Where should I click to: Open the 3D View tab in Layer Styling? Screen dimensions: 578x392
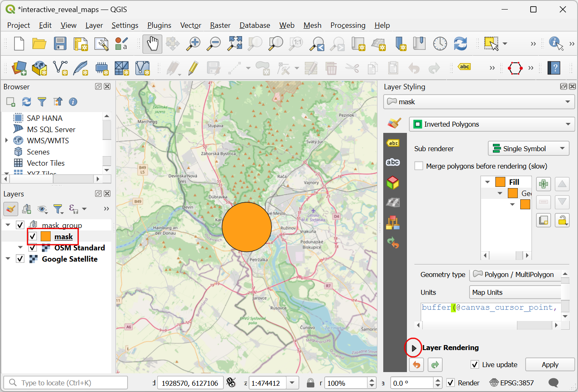click(x=393, y=182)
